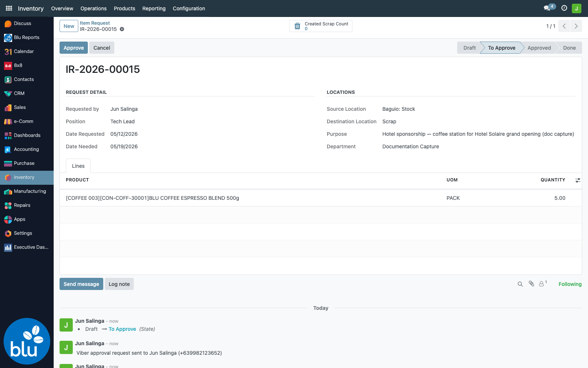Open the 8x8 app

[x=27, y=66]
